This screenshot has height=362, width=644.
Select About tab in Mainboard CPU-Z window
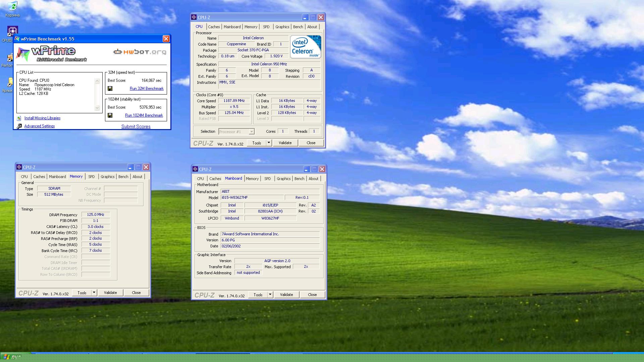[x=313, y=179]
